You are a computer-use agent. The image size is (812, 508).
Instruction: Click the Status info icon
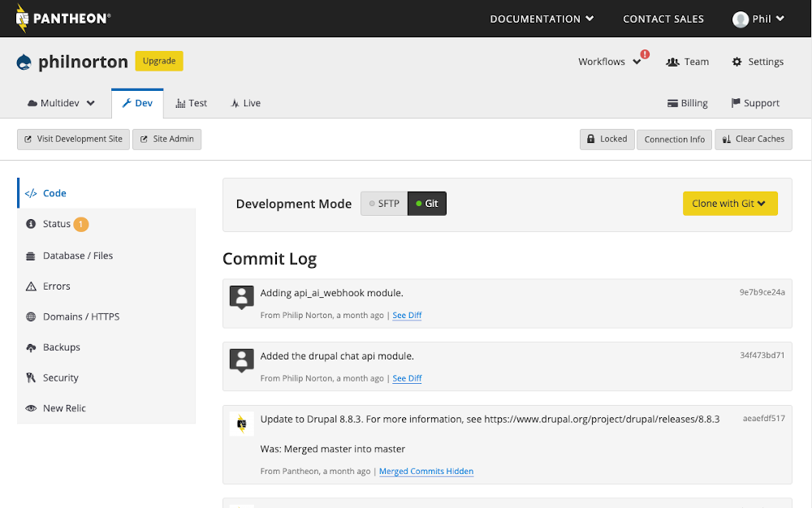[31, 223]
